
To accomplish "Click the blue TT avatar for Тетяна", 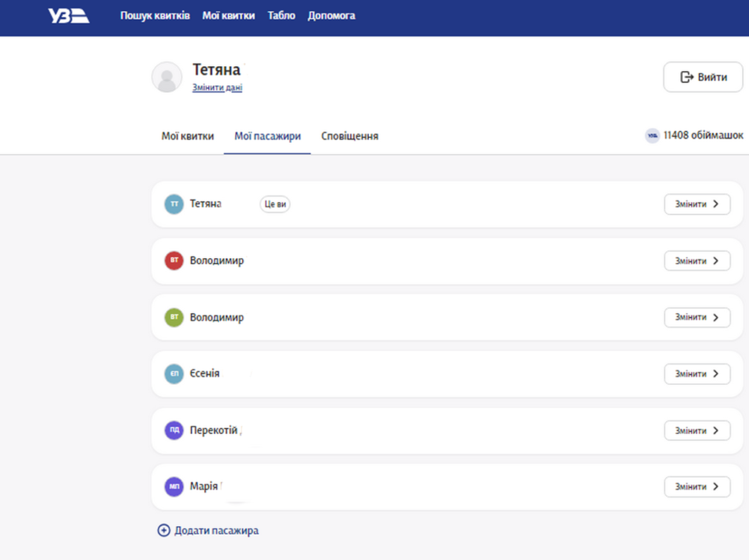I will [x=173, y=205].
